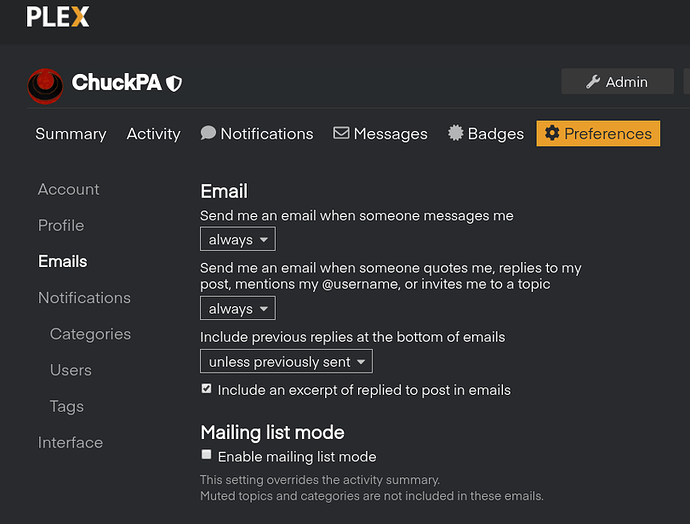The image size is (690, 524).
Task: Open Categories under Notifications
Action: point(90,334)
